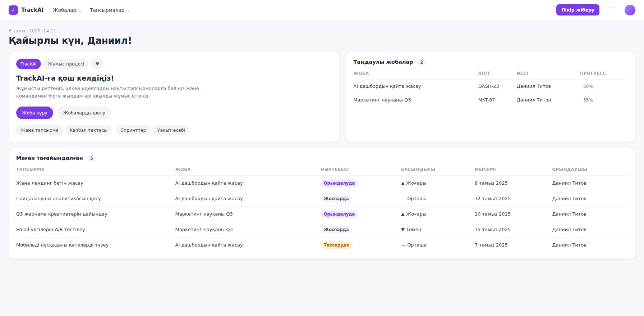Click the Пікір жіберу button
Screen dimensions: 644x316
click(578, 10)
